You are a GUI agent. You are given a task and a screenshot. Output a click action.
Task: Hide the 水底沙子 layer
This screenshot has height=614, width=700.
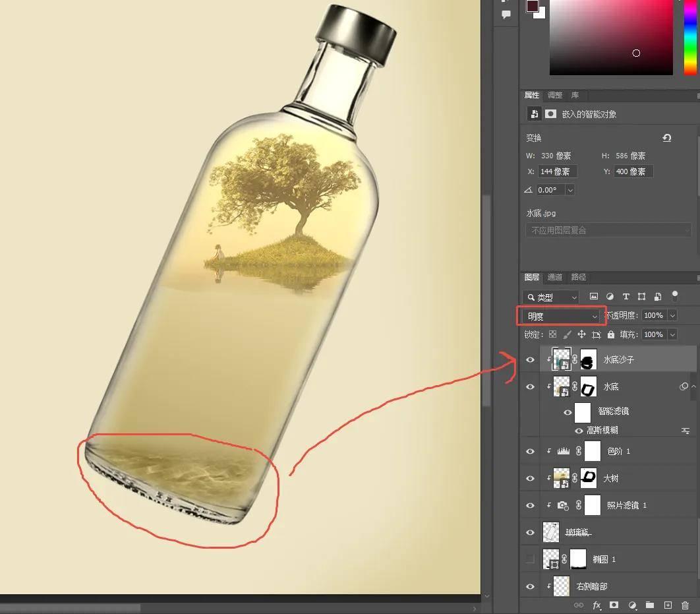[x=530, y=360]
